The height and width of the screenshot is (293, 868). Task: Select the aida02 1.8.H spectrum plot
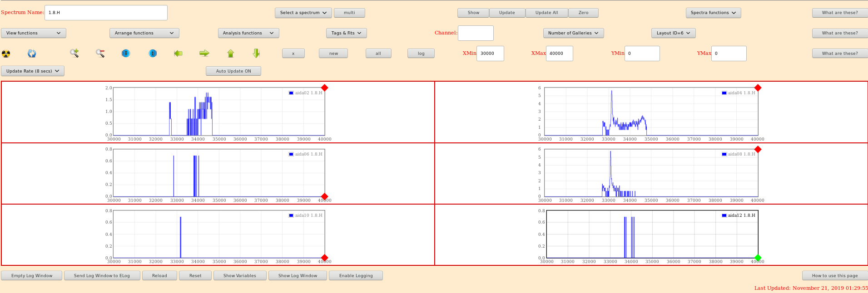219,112
